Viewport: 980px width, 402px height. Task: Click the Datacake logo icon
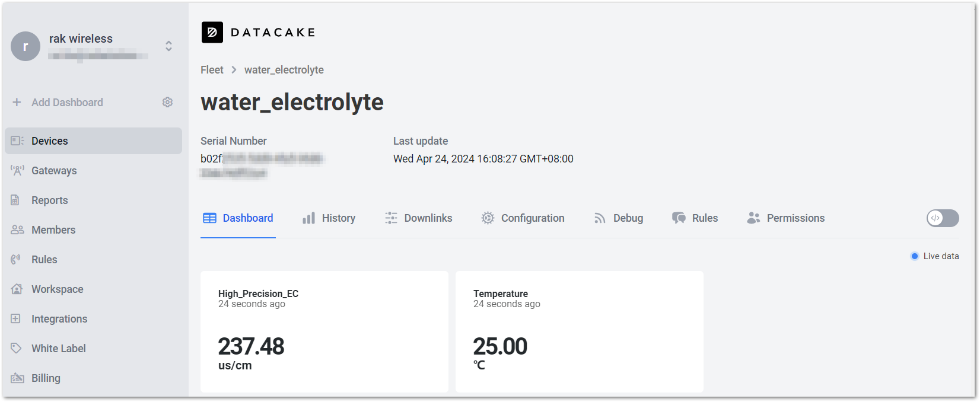(x=212, y=33)
